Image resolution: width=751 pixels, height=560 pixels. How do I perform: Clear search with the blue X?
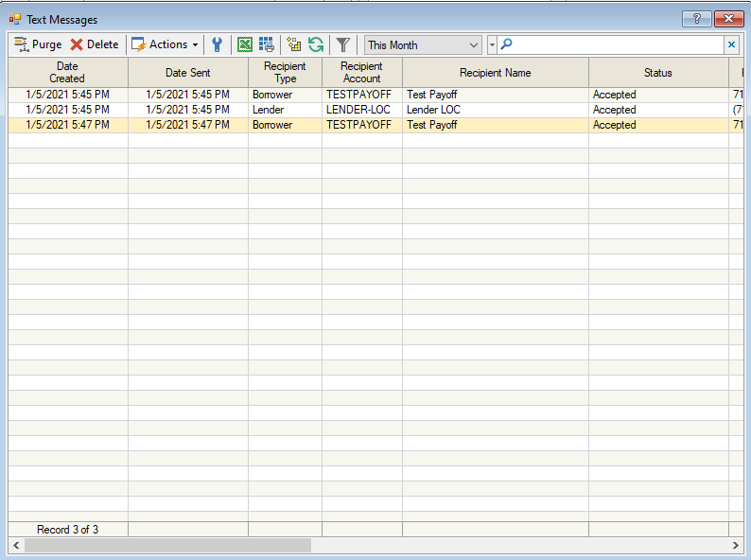[731, 44]
